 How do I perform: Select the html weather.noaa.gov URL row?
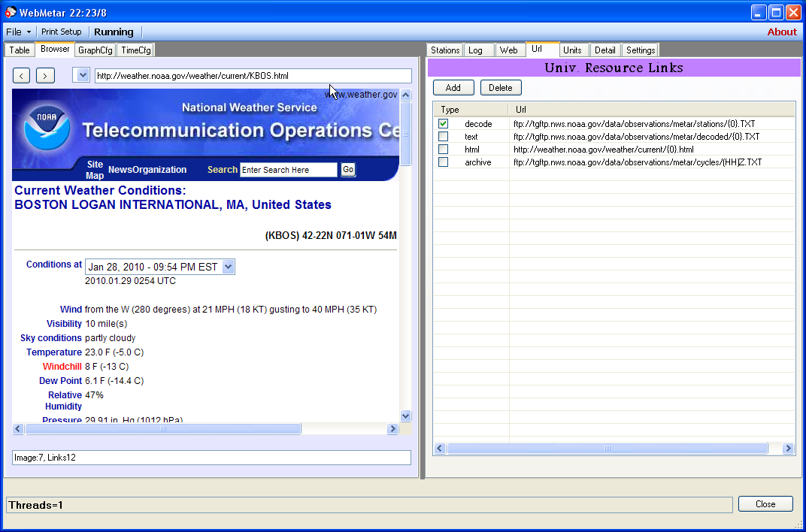point(614,150)
